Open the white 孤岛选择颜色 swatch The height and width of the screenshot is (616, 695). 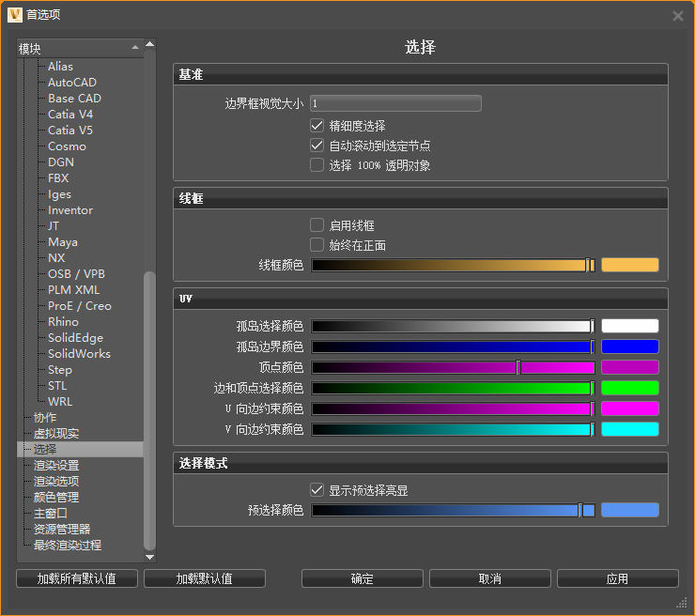pos(630,326)
